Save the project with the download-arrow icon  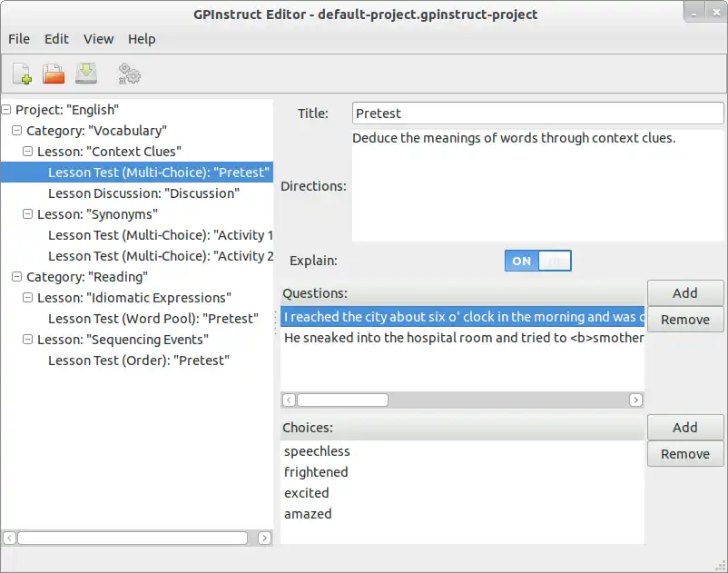[86, 74]
